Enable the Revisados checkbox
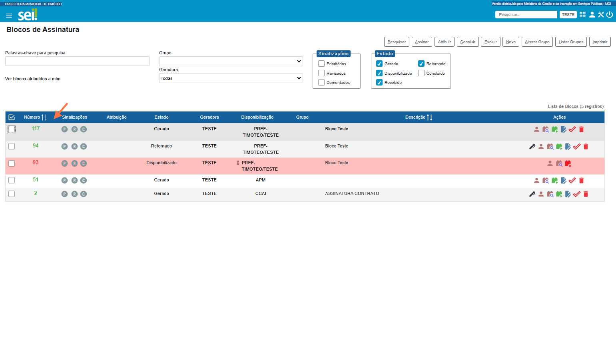The height and width of the screenshot is (364, 616). tap(321, 73)
